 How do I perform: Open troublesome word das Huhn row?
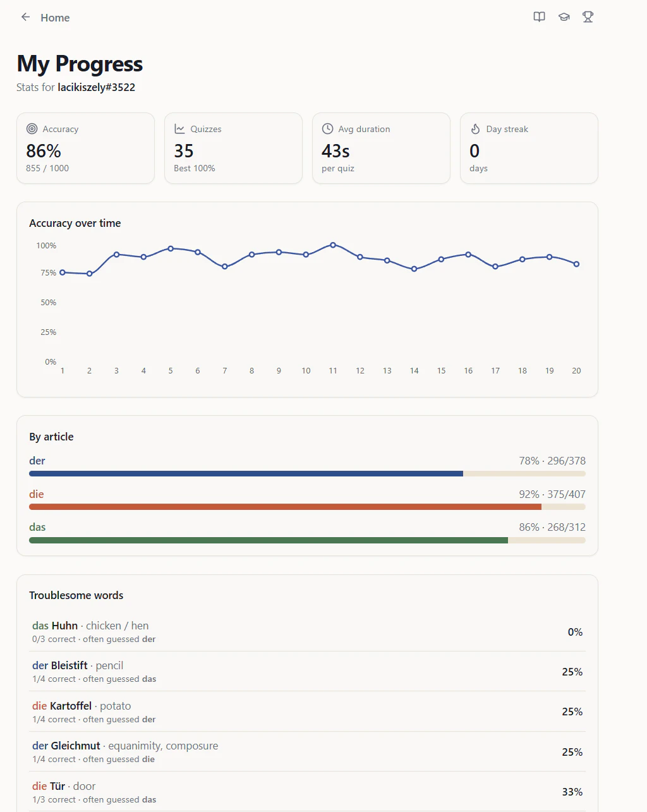307,632
